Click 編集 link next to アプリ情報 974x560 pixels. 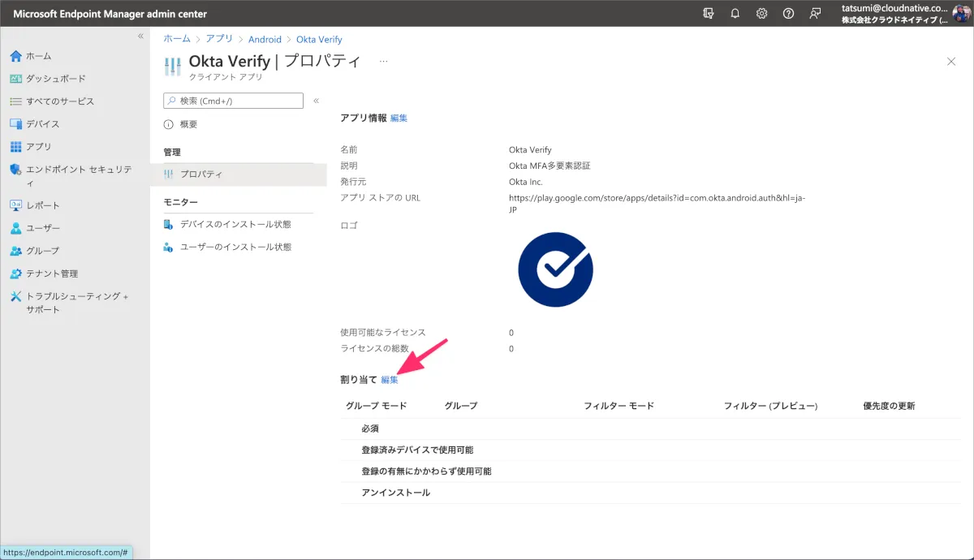(x=399, y=118)
